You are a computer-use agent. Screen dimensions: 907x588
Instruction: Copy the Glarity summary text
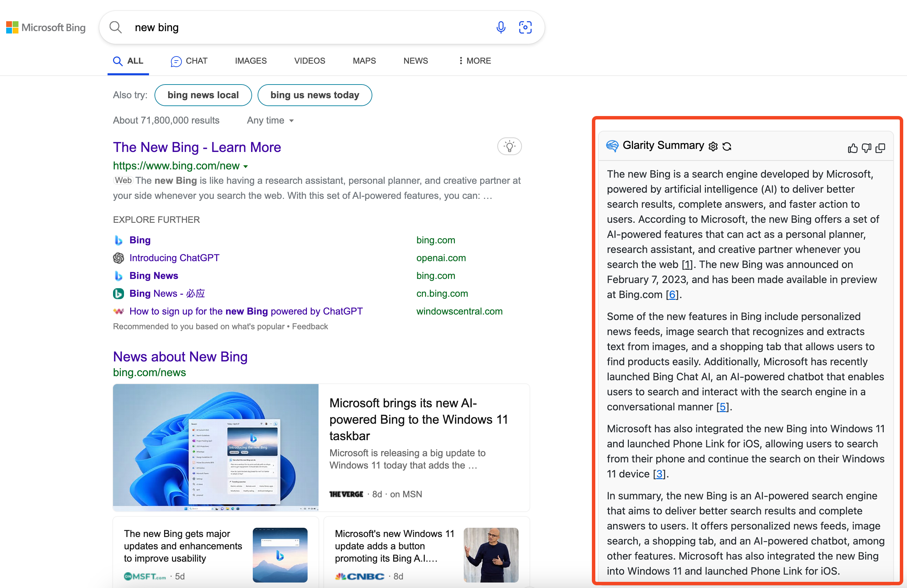tap(880, 148)
